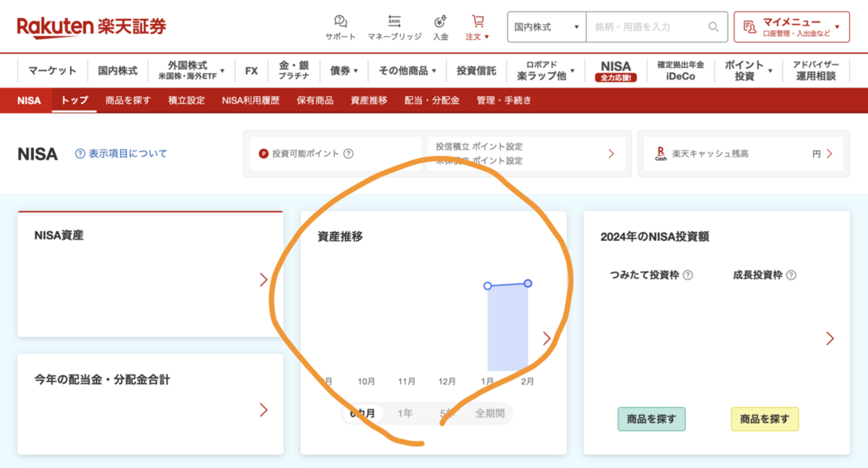Image resolution: width=868 pixels, height=468 pixels.
Task: Open the 注文 shopping cart icon
Action: [x=477, y=21]
